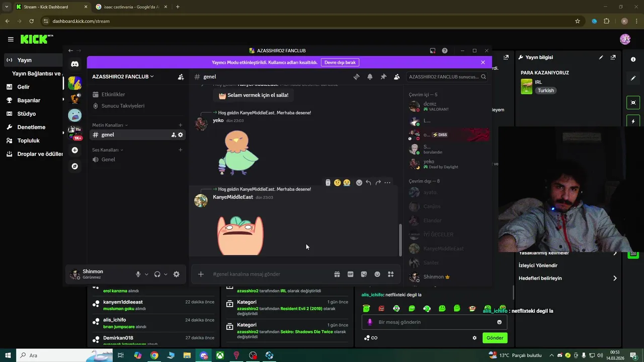The image size is (644, 362).
Task: Focus the Discord server search box
Action: [447, 77]
